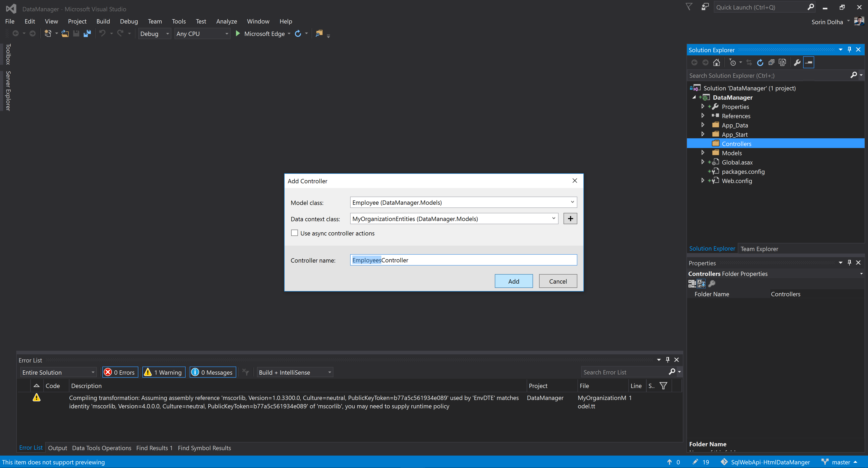Click the Home icon in Solution Explorer
Viewport: 868px width, 468px height.
tap(716, 63)
